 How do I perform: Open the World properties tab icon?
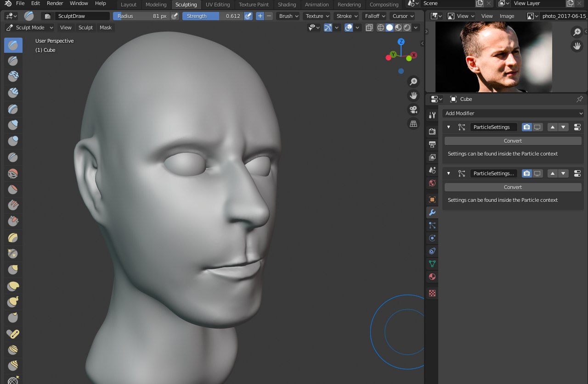click(x=432, y=183)
